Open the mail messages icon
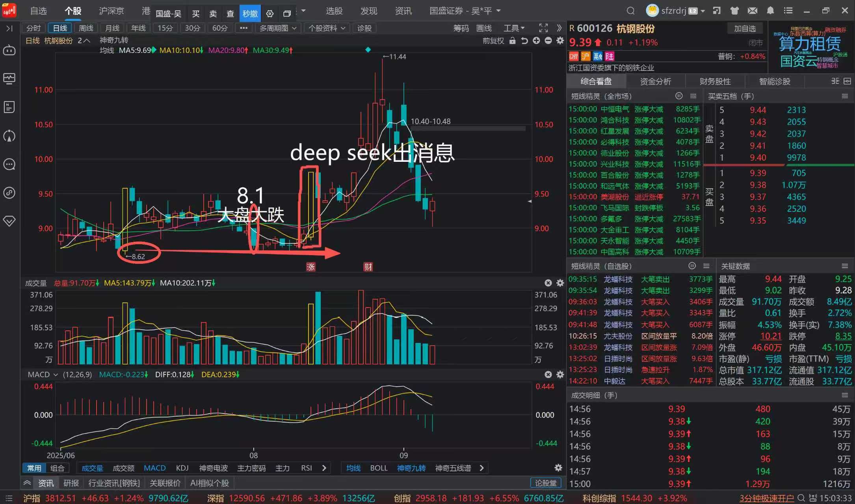This screenshot has width=855, height=504. 753,11
